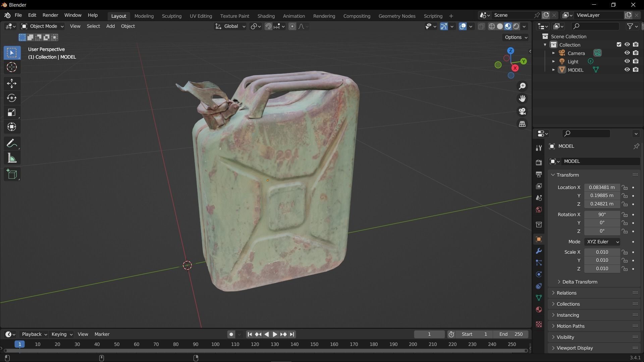Click the Options button in viewport
Viewport: 644px width, 362px height.
pyautogui.click(x=516, y=37)
